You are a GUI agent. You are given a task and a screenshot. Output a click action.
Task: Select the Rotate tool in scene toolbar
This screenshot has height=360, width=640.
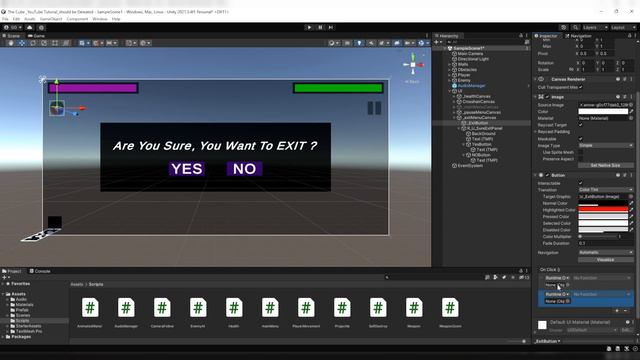[x=33, y=43]
